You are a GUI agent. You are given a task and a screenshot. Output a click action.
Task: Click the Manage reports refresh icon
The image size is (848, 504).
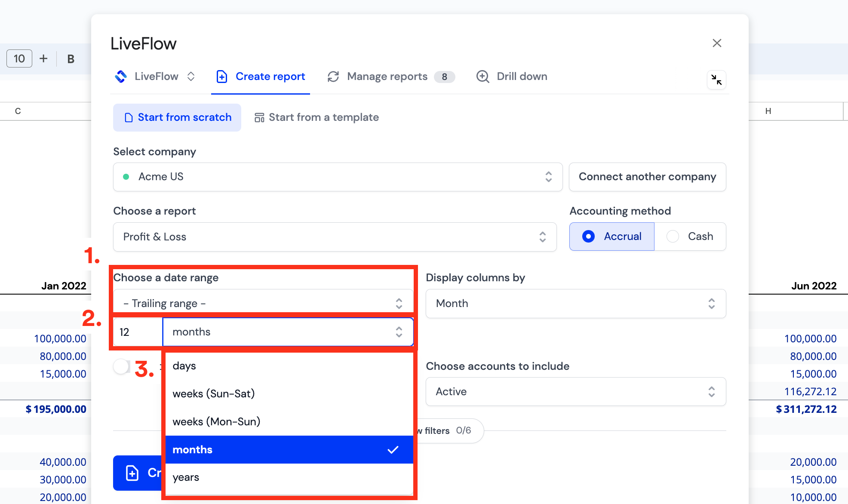tap(333, 77)
